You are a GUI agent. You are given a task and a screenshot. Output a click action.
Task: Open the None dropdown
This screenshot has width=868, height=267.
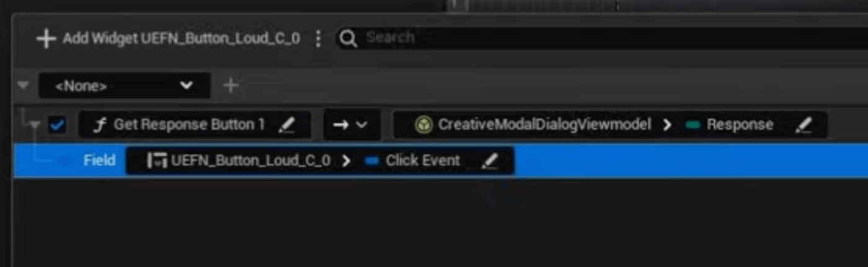(x=124, y=86)
